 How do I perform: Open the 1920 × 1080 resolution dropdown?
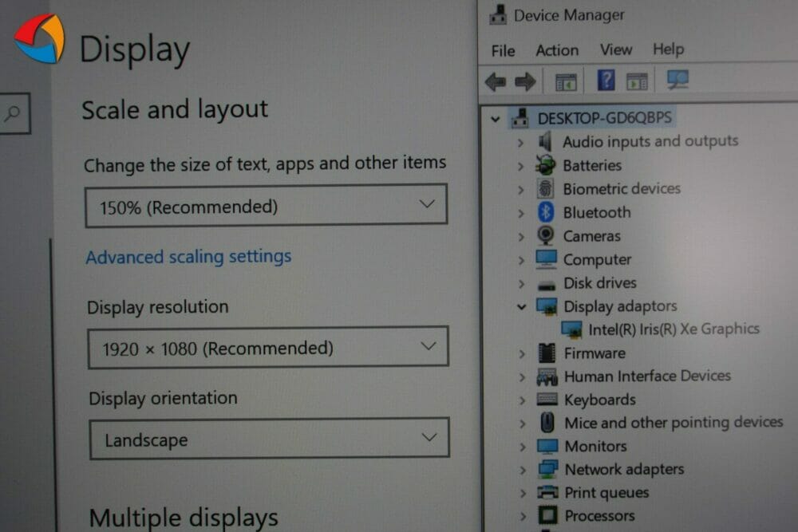tap(268, 348)
